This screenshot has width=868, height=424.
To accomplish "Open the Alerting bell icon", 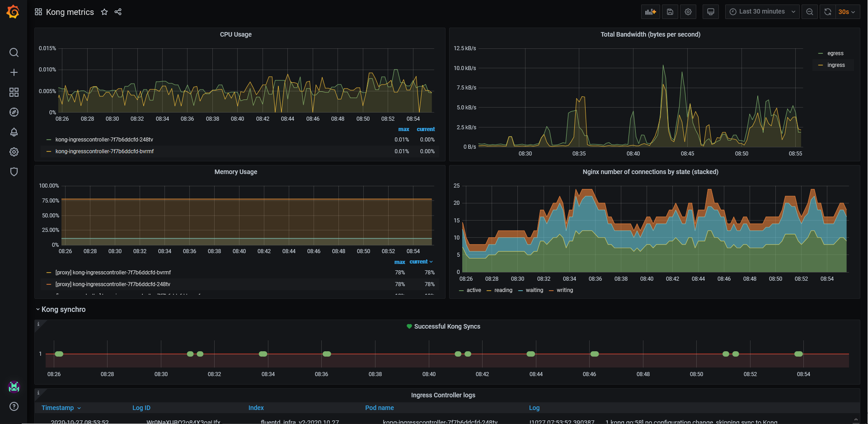I will tap(14, 132).
